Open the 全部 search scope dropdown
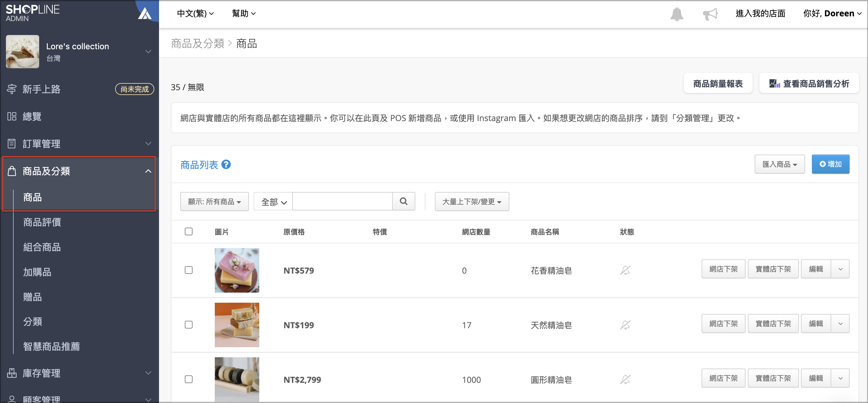This screenshot has height=403, width=868. tap(273, 201)
